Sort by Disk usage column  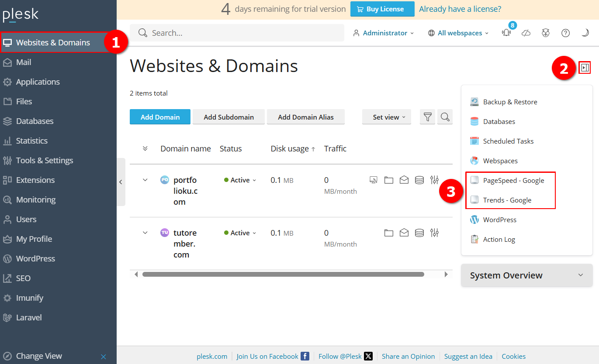click(293, 148)
